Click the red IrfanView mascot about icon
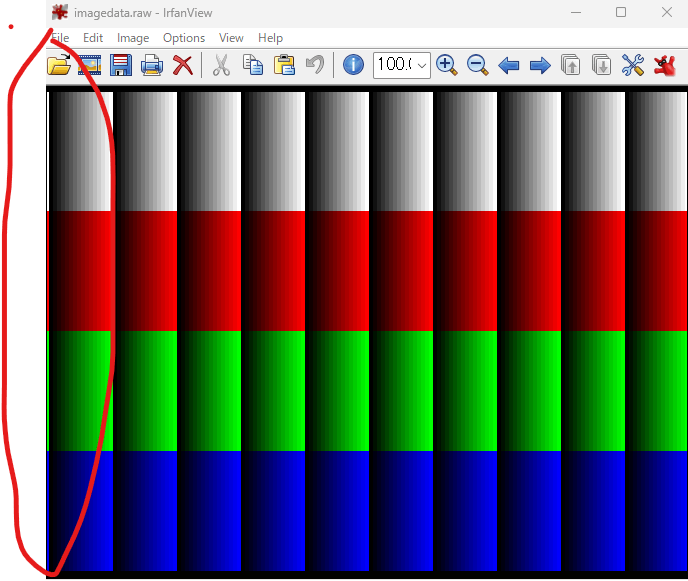688x581 pixels. pos(664,65)
